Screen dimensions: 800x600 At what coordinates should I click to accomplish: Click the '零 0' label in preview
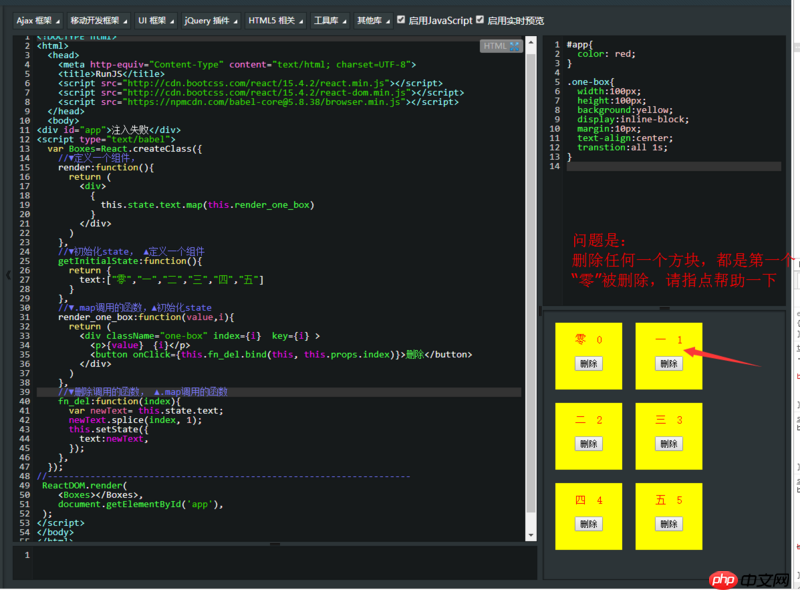pyautogui.click(x=589, y=340)
